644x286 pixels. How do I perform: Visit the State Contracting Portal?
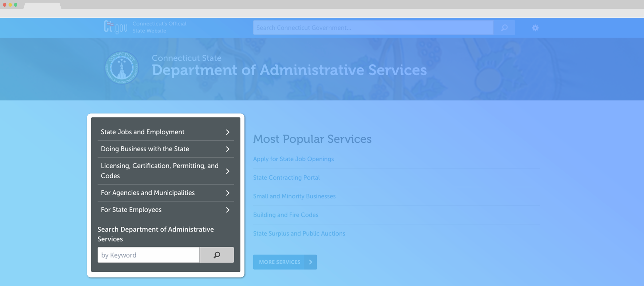286,177
